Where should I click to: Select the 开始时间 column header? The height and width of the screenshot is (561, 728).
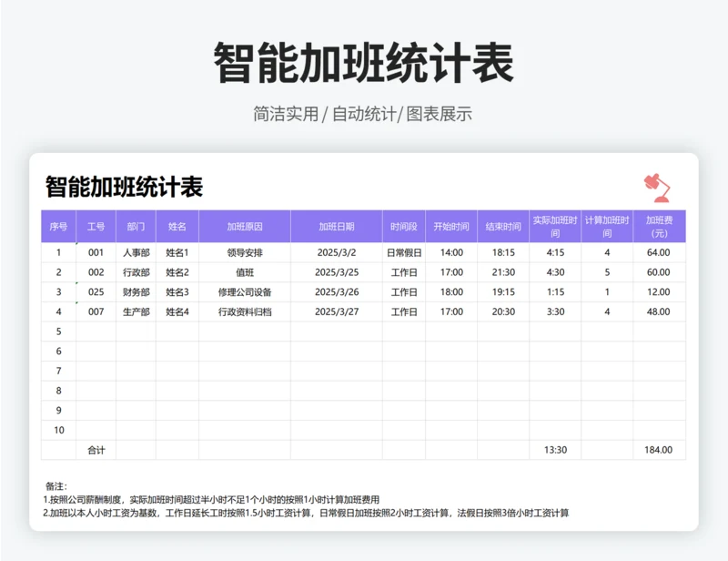[x=451, y=227]
